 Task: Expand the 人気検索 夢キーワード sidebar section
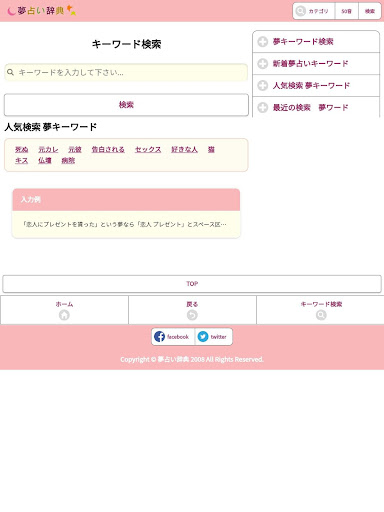[x=316, y=86]
